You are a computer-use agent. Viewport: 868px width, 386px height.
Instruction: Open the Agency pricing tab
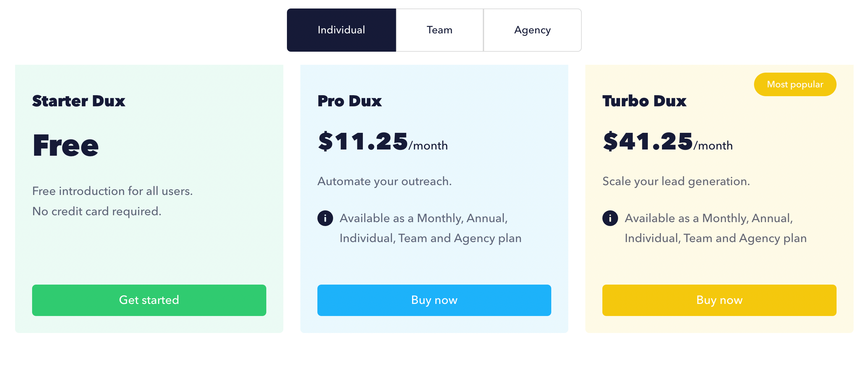click(532, 30)
